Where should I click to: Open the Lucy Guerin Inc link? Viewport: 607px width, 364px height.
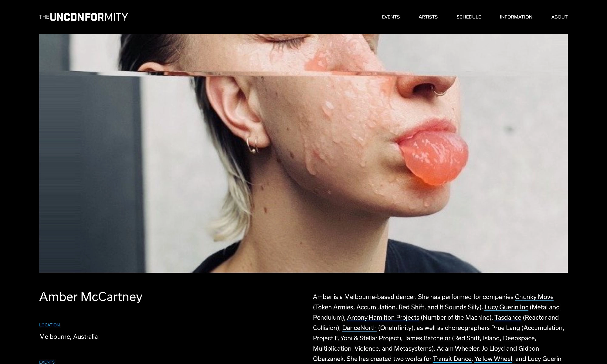(x=506, y=307)
